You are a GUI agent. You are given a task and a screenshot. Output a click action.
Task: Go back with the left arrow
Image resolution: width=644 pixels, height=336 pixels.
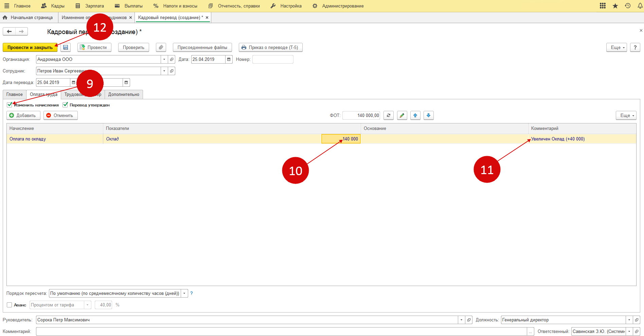pos(9,32)
